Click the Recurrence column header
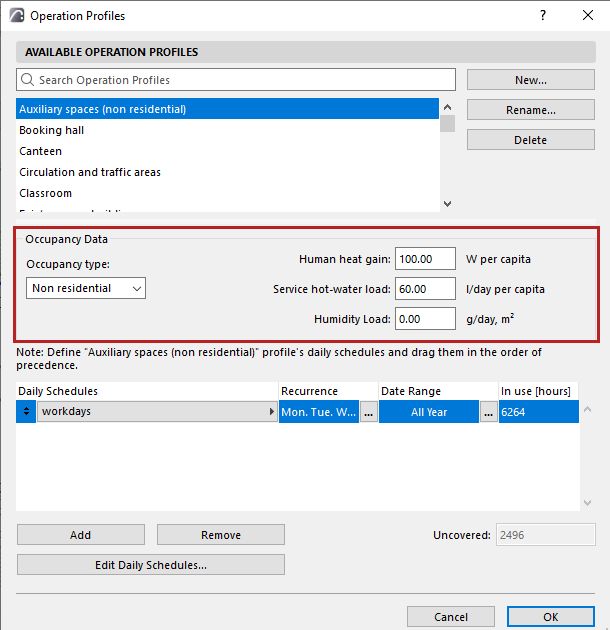Screen dimensions: 610x630 328,391
